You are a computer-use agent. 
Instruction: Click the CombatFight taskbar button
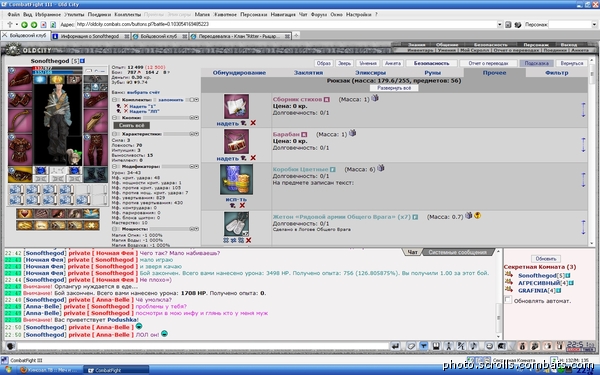(x=116, y=370)
